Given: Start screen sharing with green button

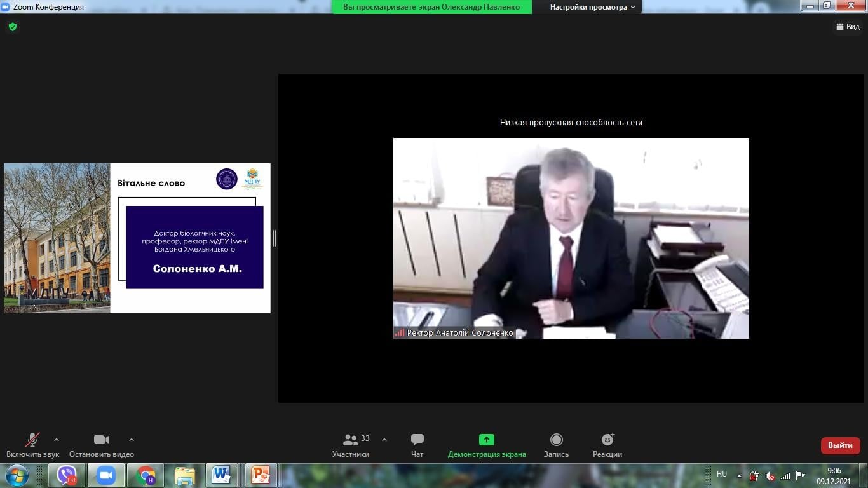Looking at the screenshot, I should (486, 440).
